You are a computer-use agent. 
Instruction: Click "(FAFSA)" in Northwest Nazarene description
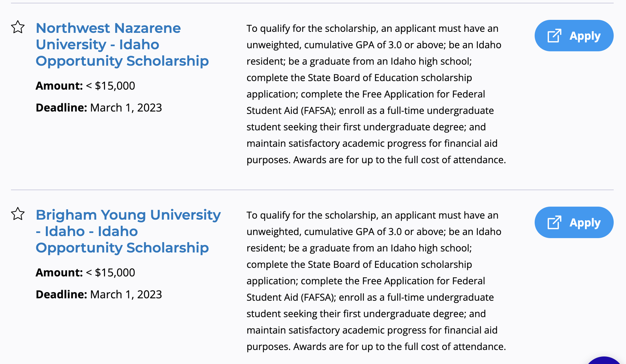pos(318,110)
